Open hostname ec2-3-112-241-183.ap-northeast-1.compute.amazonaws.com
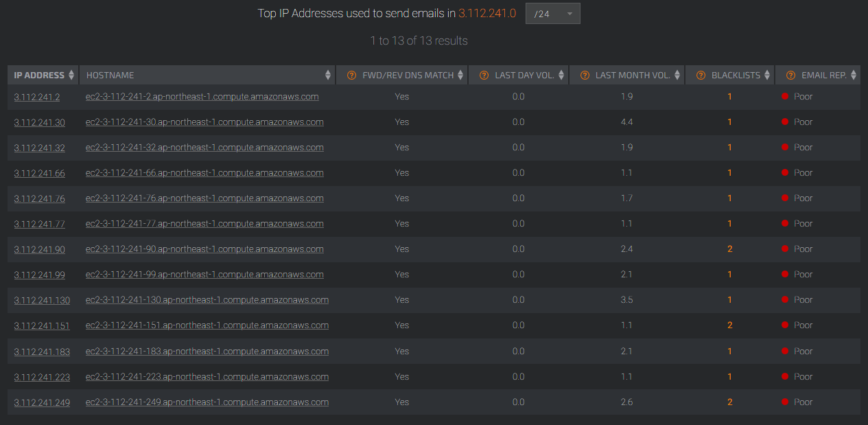The image size is (868, 425). point(207,352)
